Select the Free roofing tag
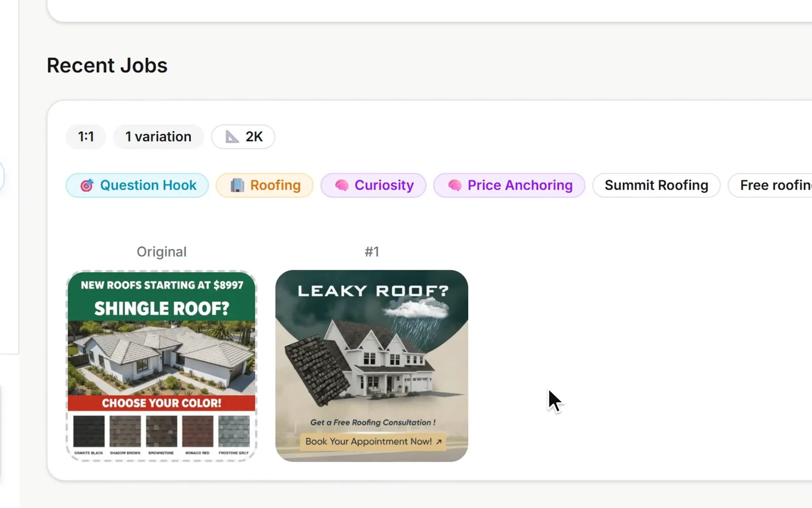The width and height of the screenshot is (812, 508). click(770, 185)
